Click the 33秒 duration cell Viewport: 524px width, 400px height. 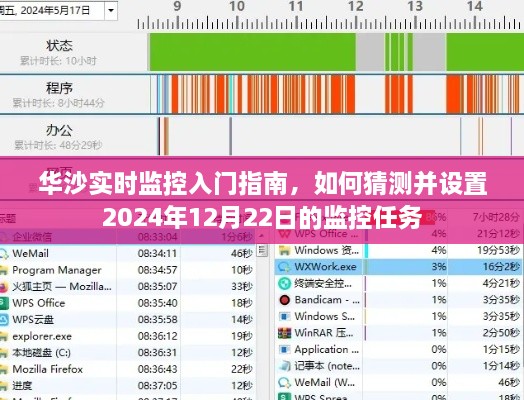pos(242,286)
